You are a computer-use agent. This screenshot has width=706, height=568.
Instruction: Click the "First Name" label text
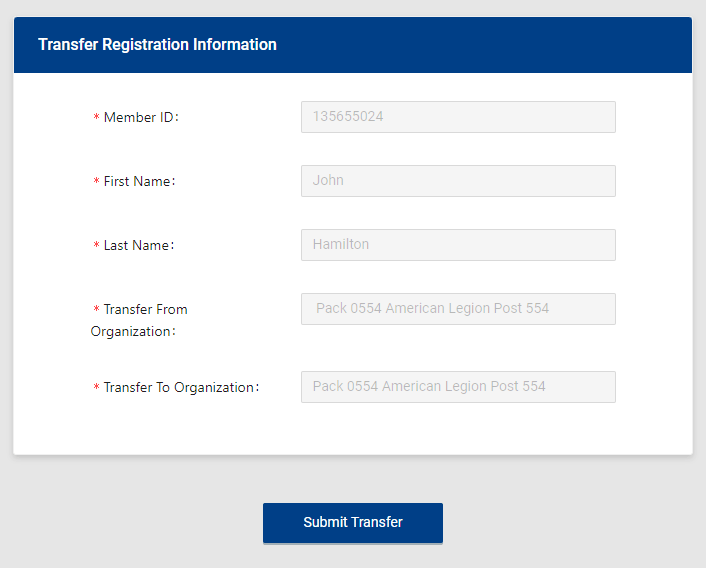coord(139,182)
